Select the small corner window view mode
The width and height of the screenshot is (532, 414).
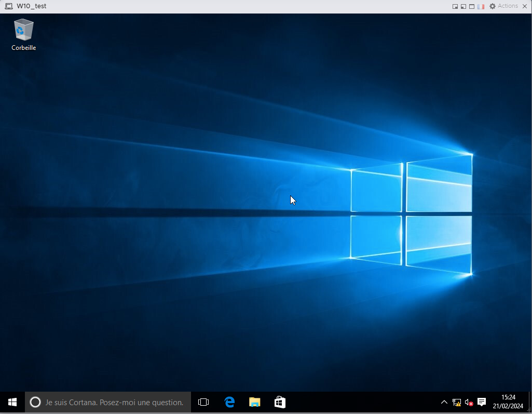(x=455, y=6)
